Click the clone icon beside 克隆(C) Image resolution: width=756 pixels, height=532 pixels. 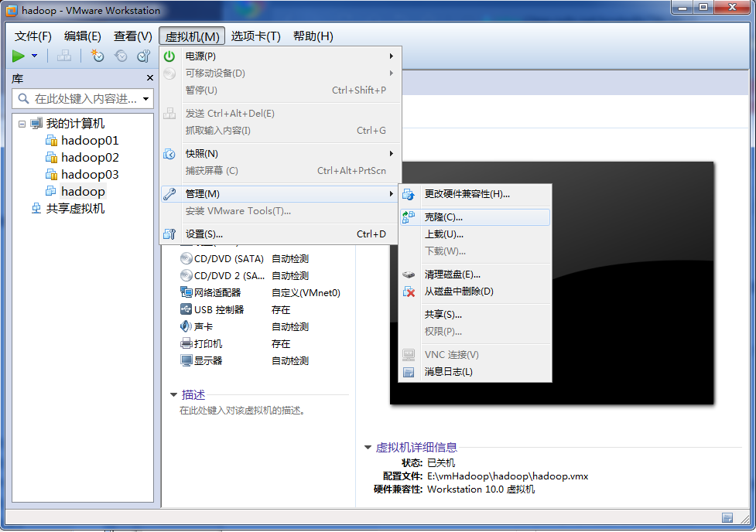(x=409, y=217)
